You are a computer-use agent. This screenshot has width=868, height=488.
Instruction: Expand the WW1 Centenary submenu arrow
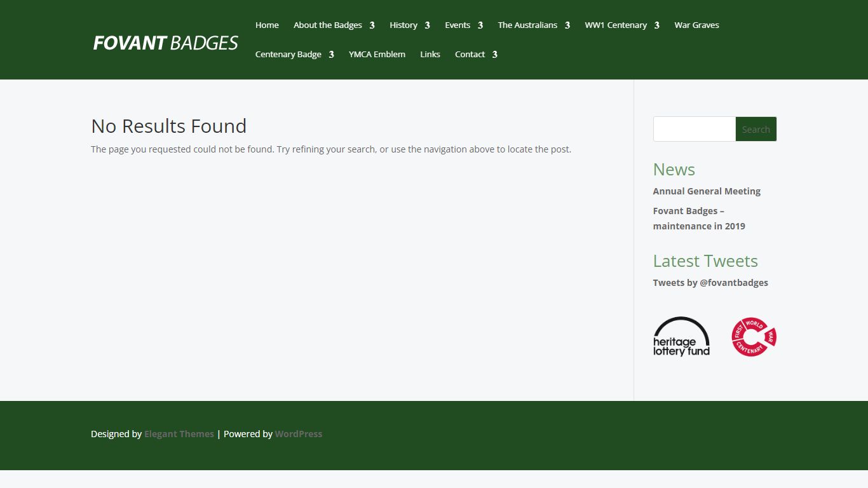tap(656, 25)
